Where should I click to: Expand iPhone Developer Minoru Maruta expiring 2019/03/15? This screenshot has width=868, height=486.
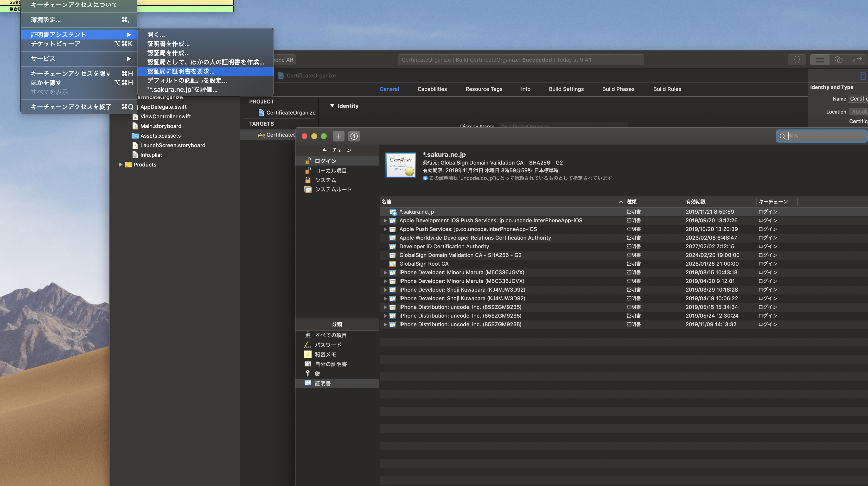coord(385,272)
